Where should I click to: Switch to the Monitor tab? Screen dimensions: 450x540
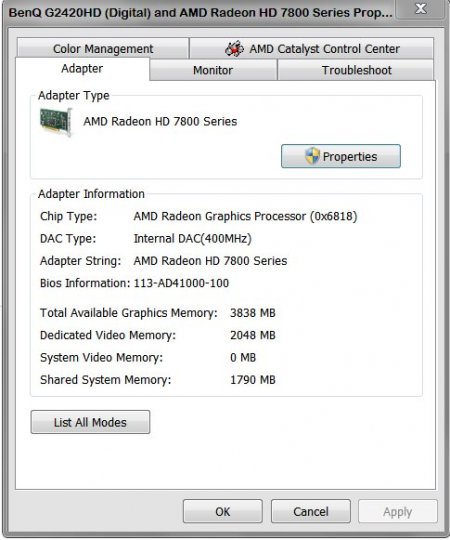(213, 70)
